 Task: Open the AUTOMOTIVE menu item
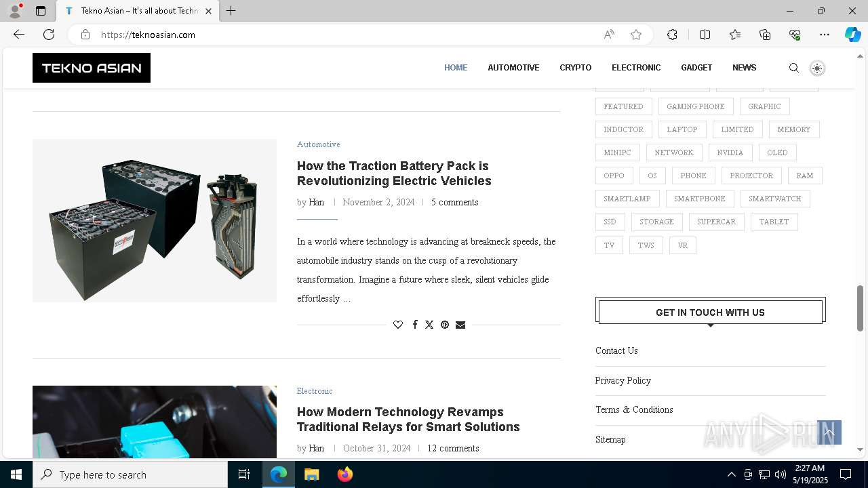coord(513,68)
